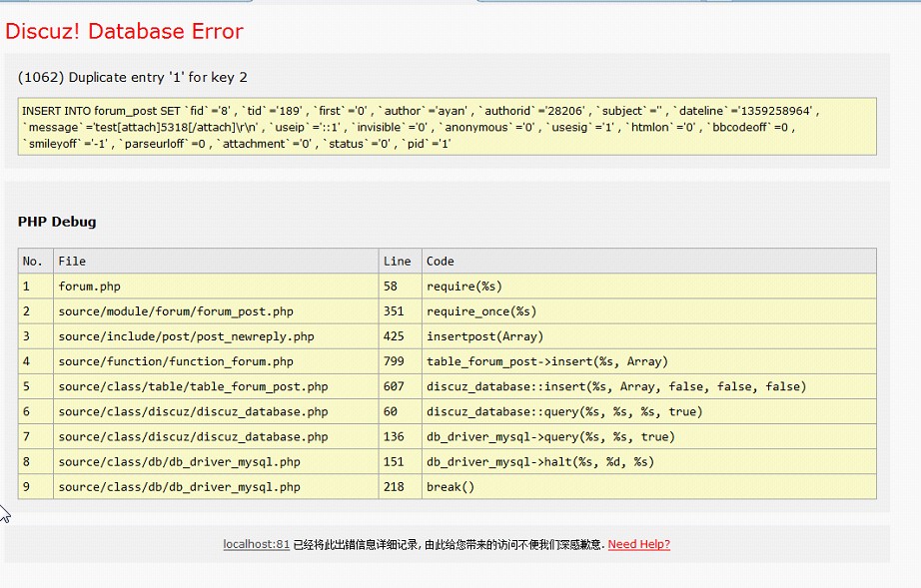Click the Need Help? link
The height and width of the screenshot is (588, 921).
pyautogui.click(x=638, y=544)
